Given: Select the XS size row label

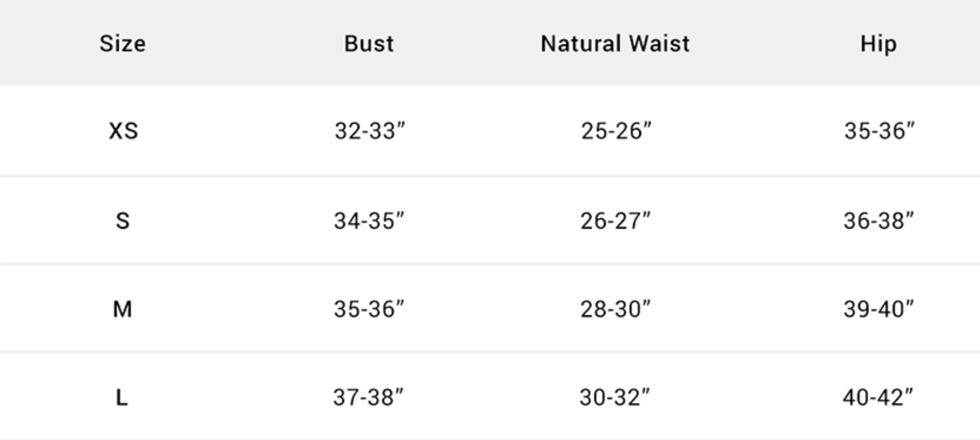Looking at the screenshot, I should 123,131.
